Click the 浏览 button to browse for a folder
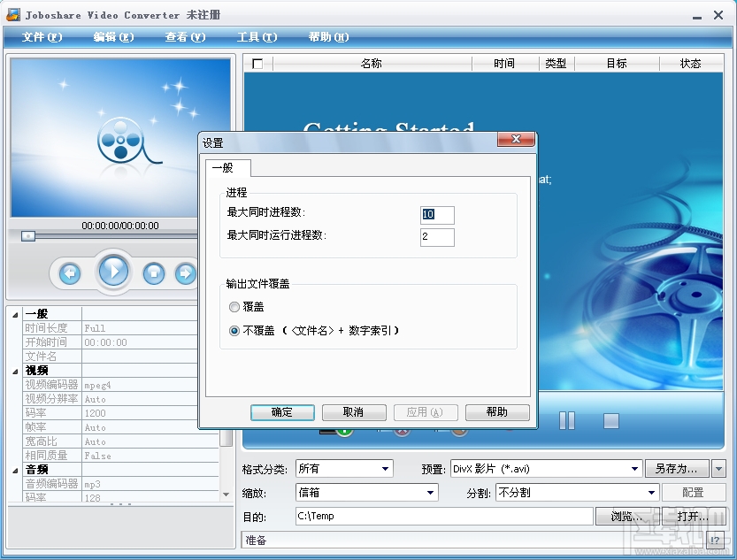The height and width of the screenshot is (560, 737). click(x=635, y=516)
